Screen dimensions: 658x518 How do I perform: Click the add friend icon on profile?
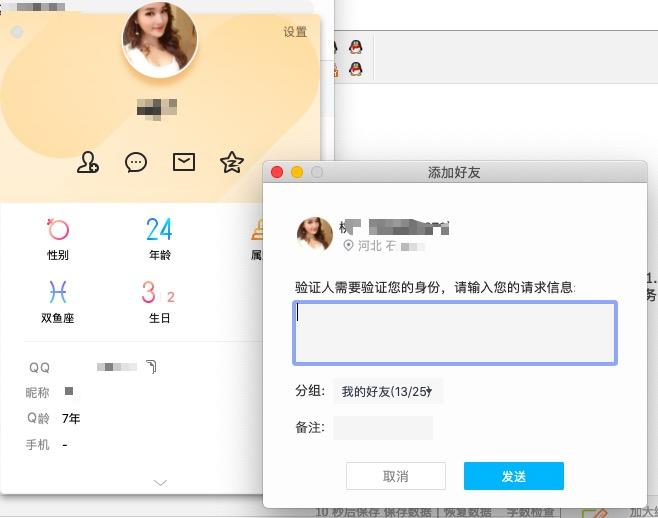coord(88,163)
